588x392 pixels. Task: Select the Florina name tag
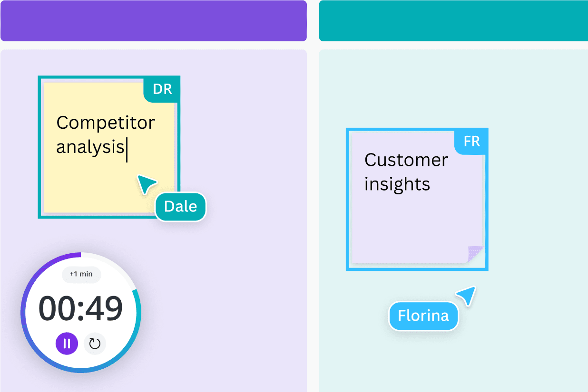[x=423, y=316]
